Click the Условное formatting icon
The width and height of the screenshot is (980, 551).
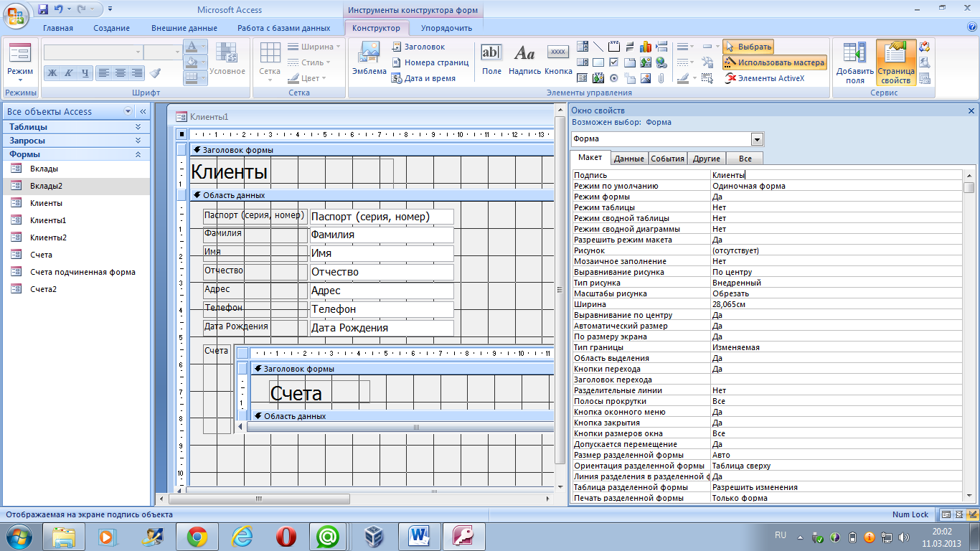point(227,60)
